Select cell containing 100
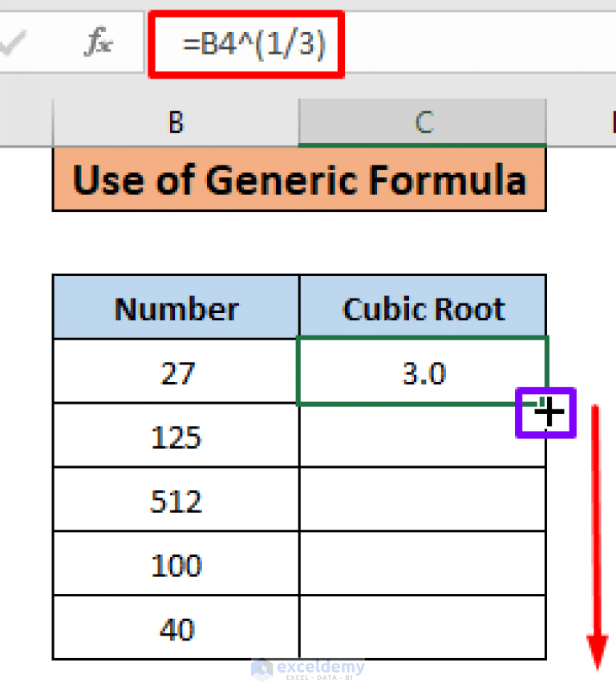616x695 pixels. (x=176, y=563)
